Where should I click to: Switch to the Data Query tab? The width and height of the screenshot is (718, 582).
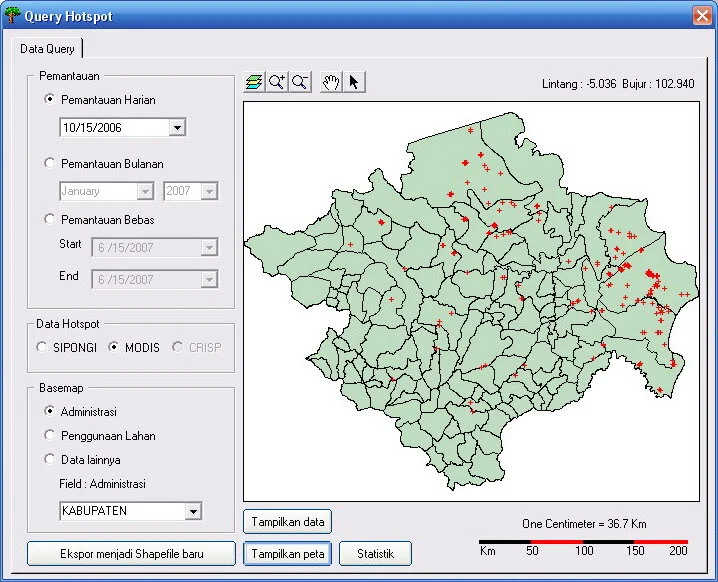pyautogui.click(x=47, y=48)
